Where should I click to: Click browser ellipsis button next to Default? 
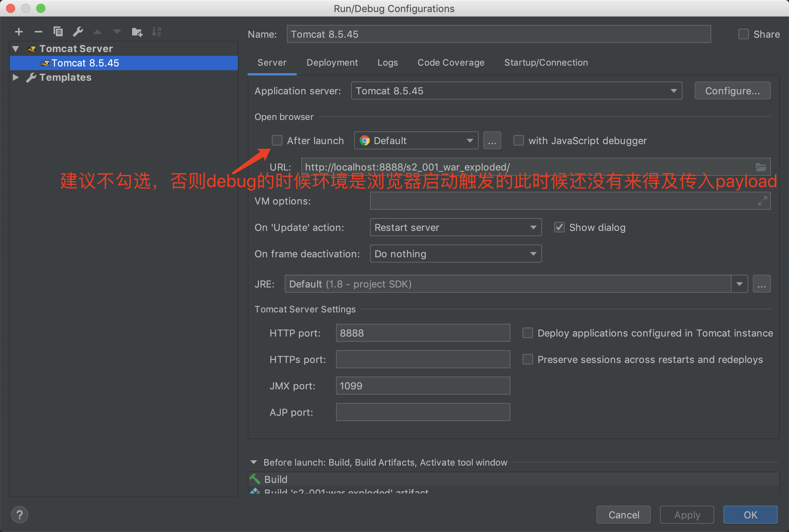pyautogui.click(x=492, y=141)
